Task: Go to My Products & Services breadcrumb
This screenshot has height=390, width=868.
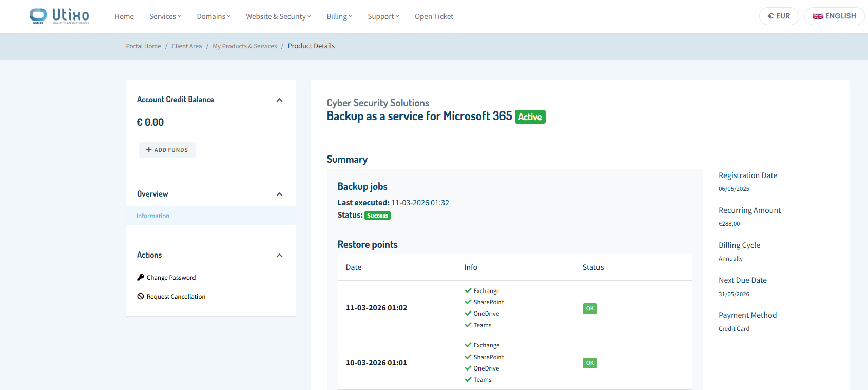Action: (x=245, y=46)
